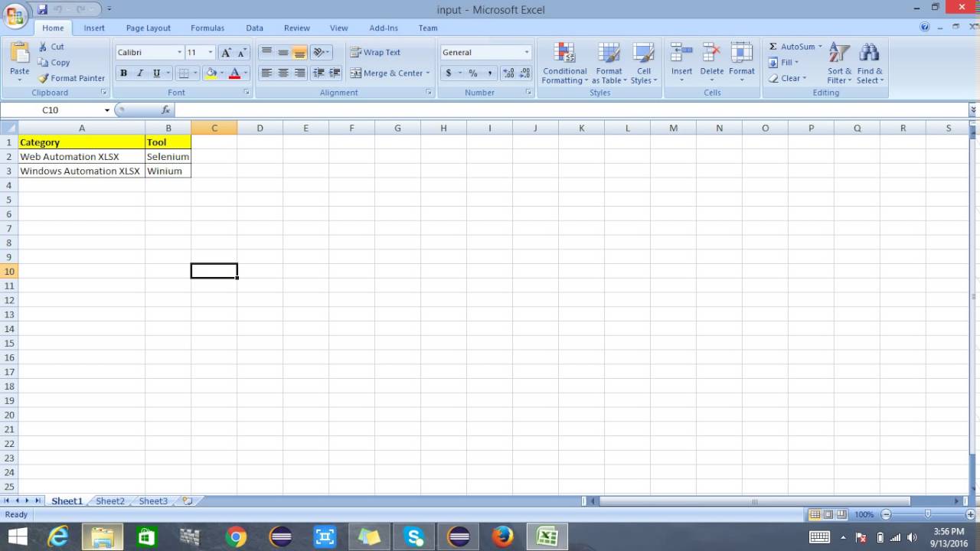The image size is (980, 551).
Task: Align text left in the cell
Action: point(266,73)
